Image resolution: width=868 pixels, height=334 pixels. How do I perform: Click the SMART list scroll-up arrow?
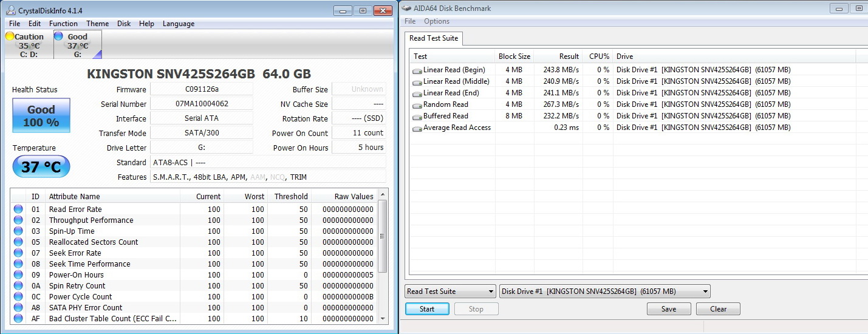[x=383, y=196]
